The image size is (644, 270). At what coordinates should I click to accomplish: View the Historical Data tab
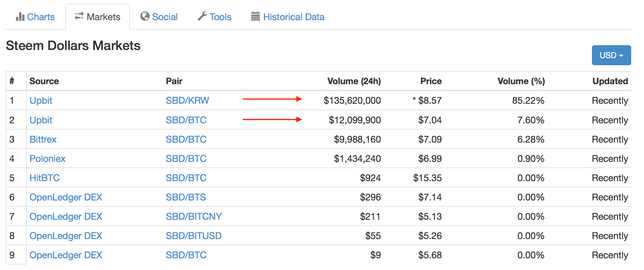pos(288,17)
